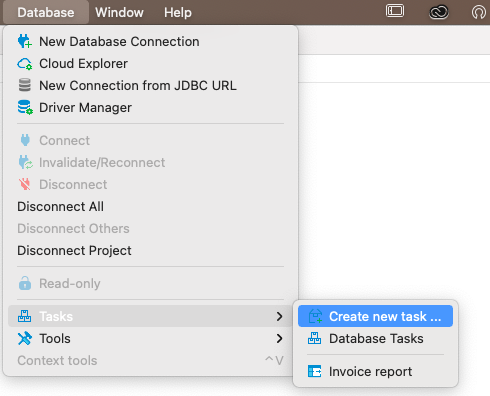Click the Connect plug icon
Viewport: 490px width, 396px height.
coord(25,140)
